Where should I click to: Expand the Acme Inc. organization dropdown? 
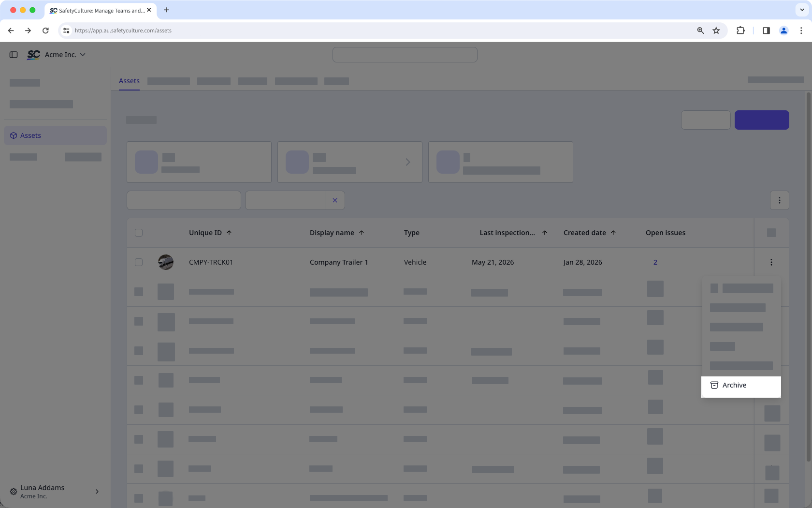pyautogui.click(x=65, y=55)
